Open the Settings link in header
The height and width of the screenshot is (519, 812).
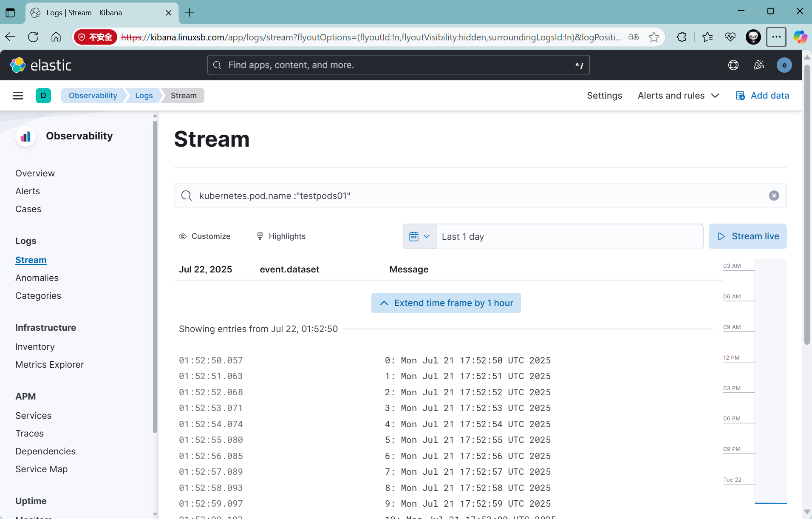(604, 96)
